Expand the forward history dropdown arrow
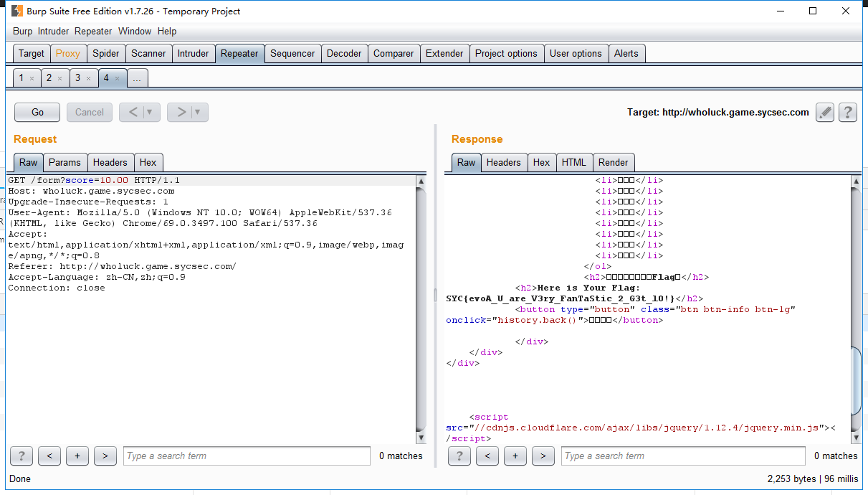The image size is (868, 495). click(199, 112)
